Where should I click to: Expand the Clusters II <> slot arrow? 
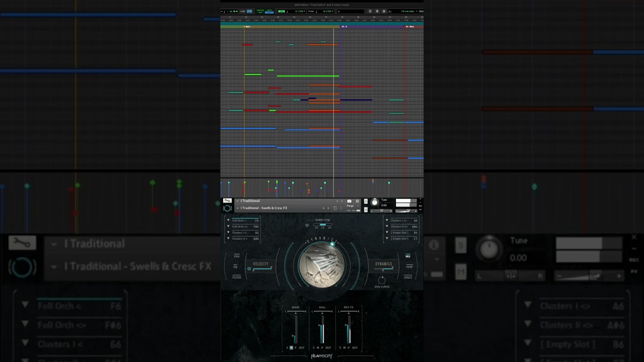387,226
